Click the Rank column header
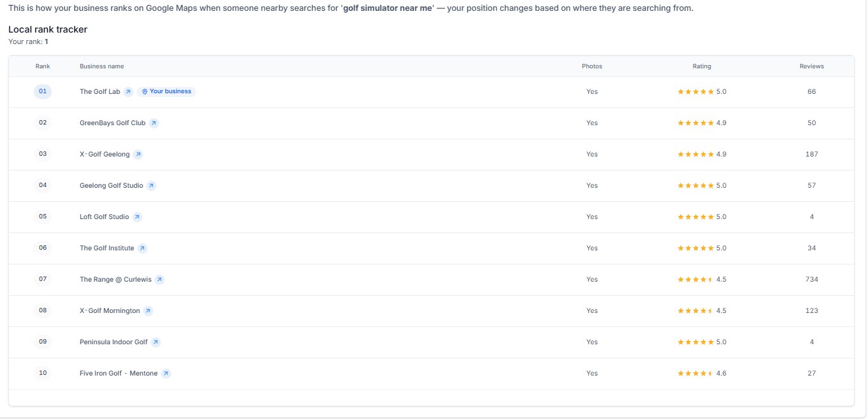 coord(43,66)
